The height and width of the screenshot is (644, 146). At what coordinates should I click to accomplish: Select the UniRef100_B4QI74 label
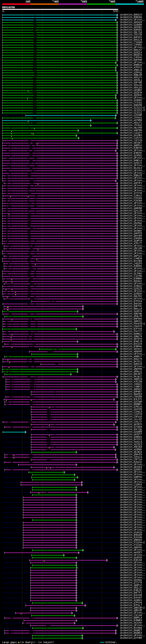point(131,359)
